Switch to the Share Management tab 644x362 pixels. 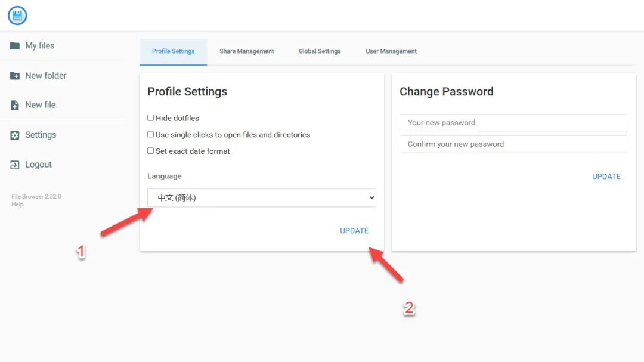pos(246,51)
